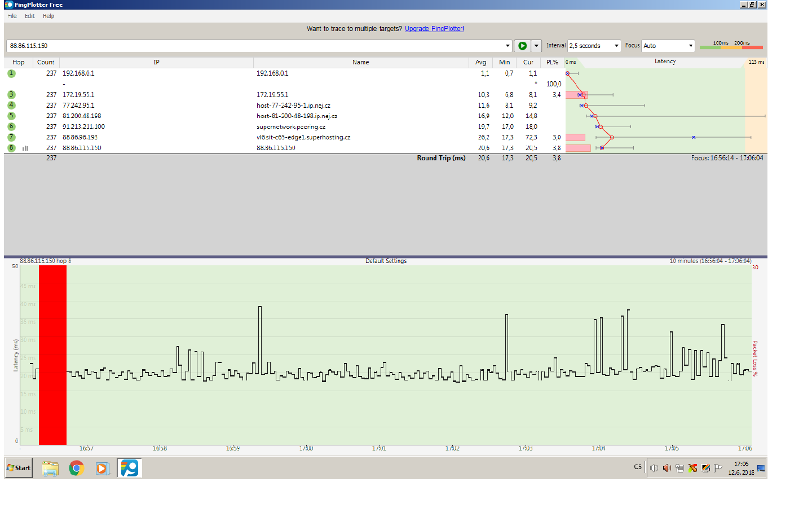812x508 pixels.
Task: Start the trace with the green play button
Action: coord(522,46)
